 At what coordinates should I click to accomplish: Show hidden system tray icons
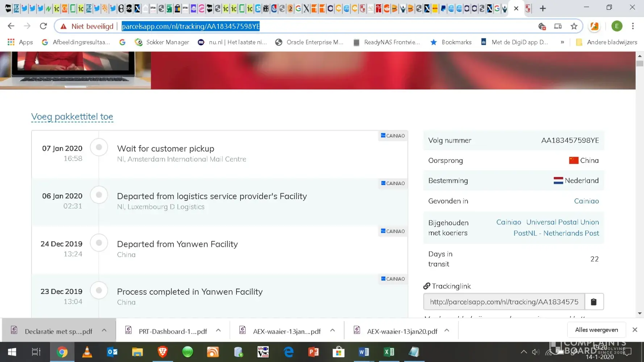coord(524,352)
